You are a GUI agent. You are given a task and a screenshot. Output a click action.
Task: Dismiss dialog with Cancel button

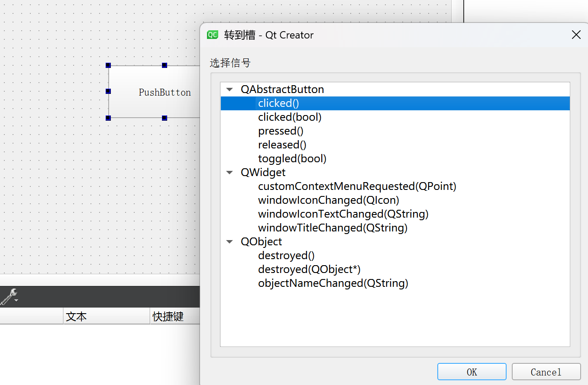(x=546, y=372)
